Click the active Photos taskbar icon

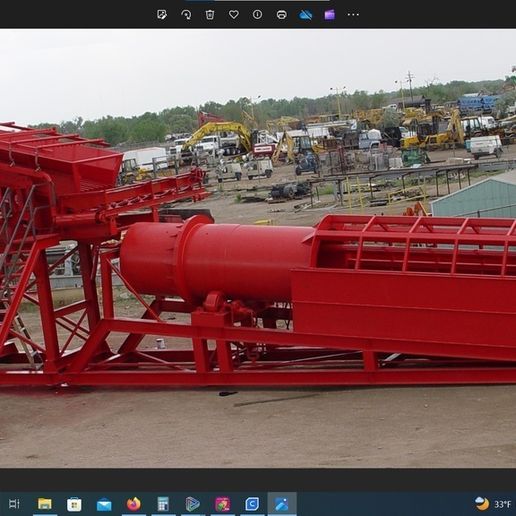[x=282, y=504]
